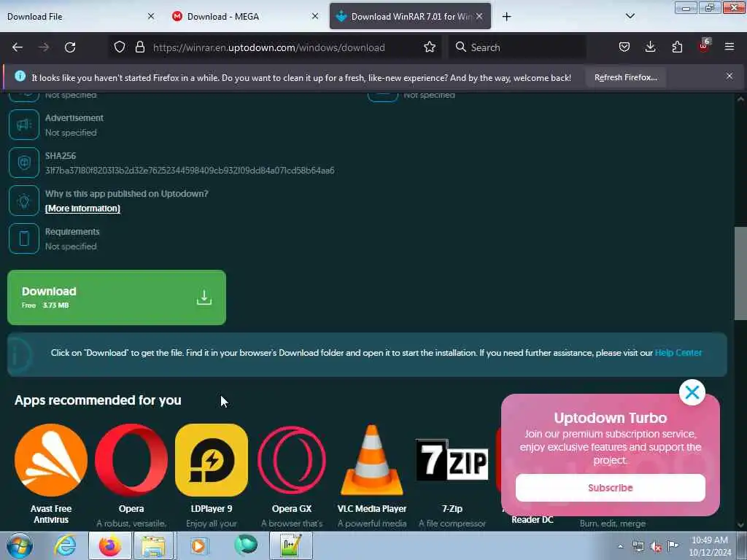Open the LDPlayer 9 app icon

point(212,460)
